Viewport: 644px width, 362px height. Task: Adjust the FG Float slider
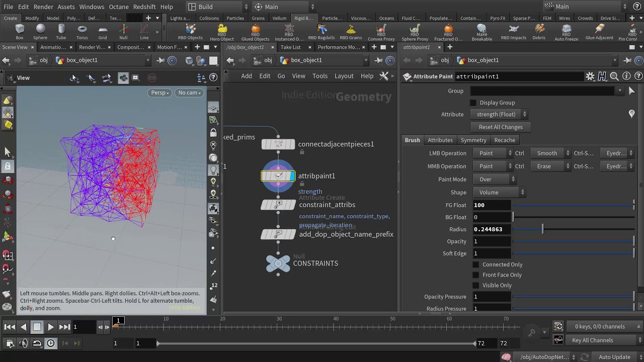pos(574,205)
